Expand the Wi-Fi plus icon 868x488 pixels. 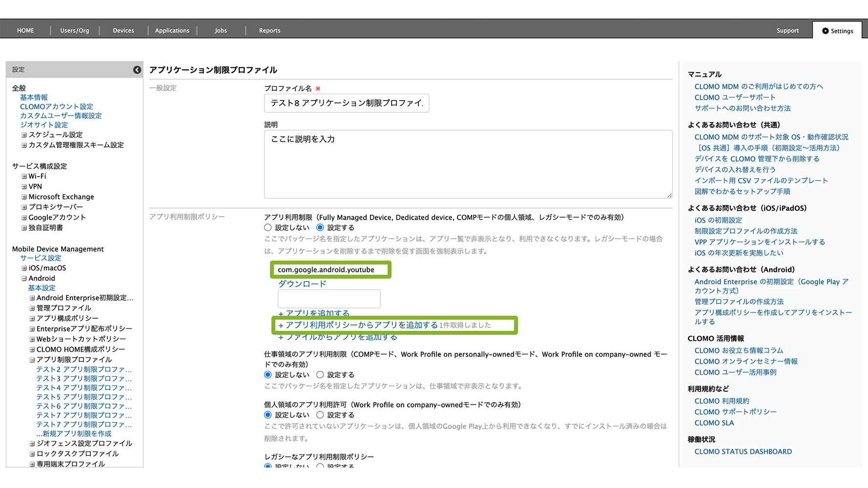[x=24, y=176]
